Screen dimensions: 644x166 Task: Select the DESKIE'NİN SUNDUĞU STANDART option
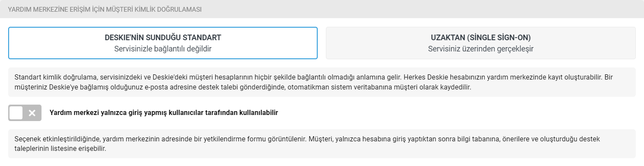(x=163, y=43)
